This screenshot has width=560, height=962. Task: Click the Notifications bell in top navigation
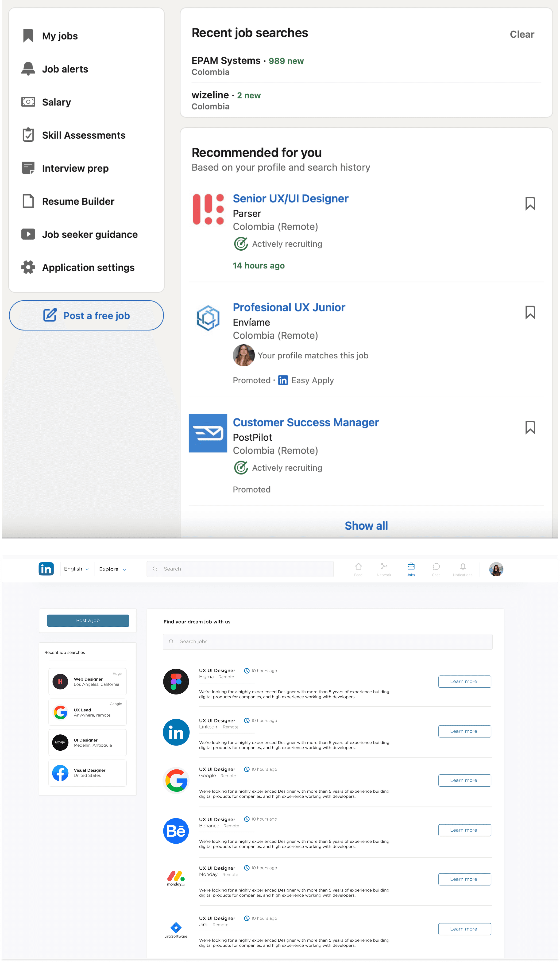463,569
